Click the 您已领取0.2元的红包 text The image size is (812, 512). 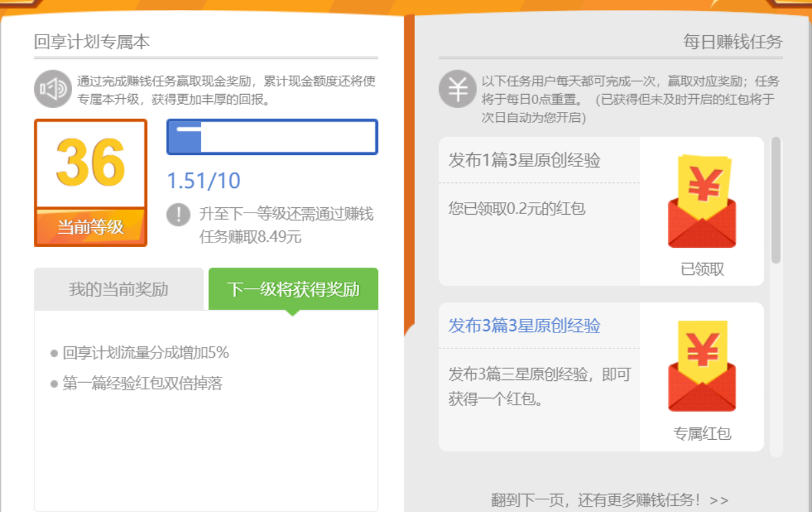pos(517,209)
